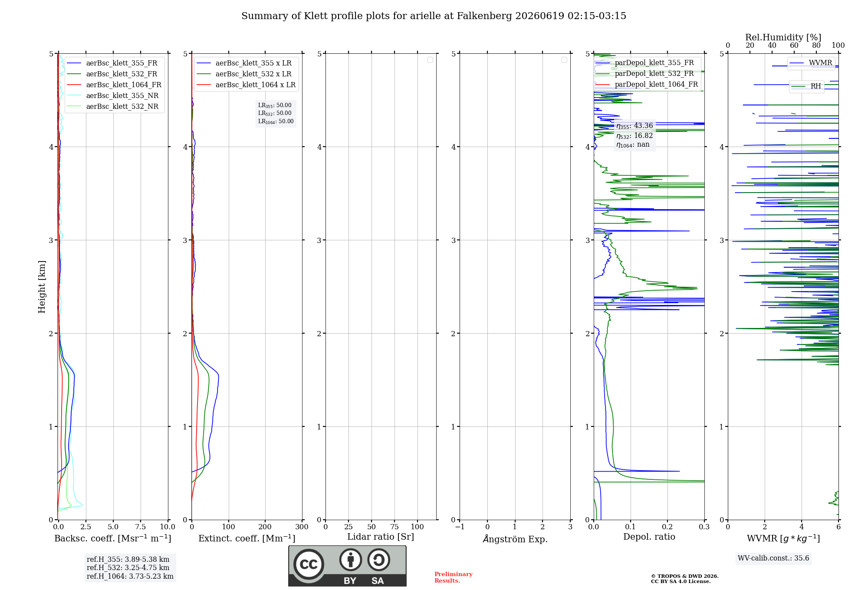
Task: Click the LR355 lidar ratio values box
Action: click(x=276, y=113)
